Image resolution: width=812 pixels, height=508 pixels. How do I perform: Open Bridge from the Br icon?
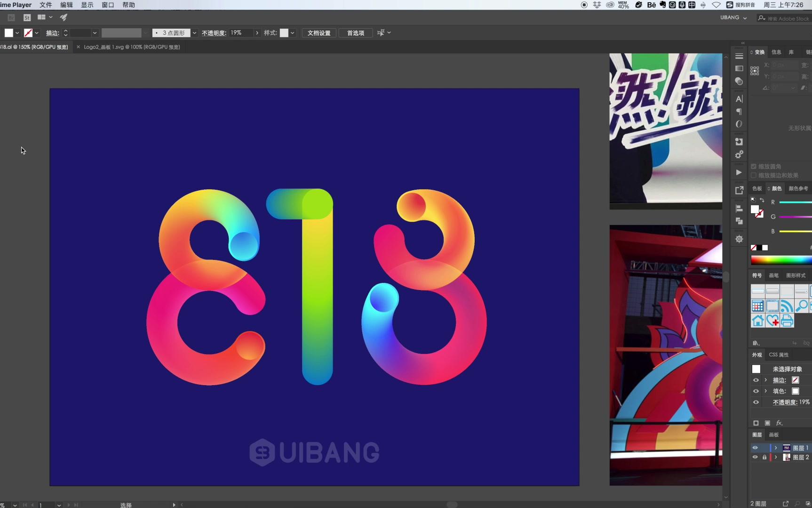[11, 17]
